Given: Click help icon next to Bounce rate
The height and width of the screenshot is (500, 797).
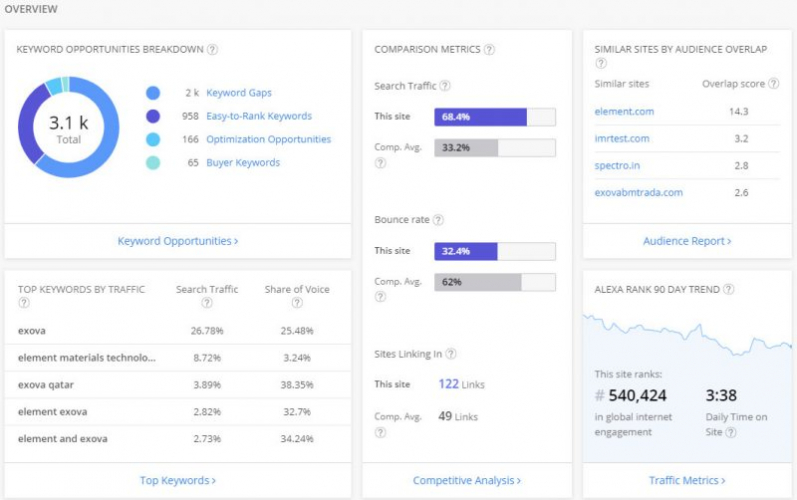Looking at the screenshot, I should 438,220.
